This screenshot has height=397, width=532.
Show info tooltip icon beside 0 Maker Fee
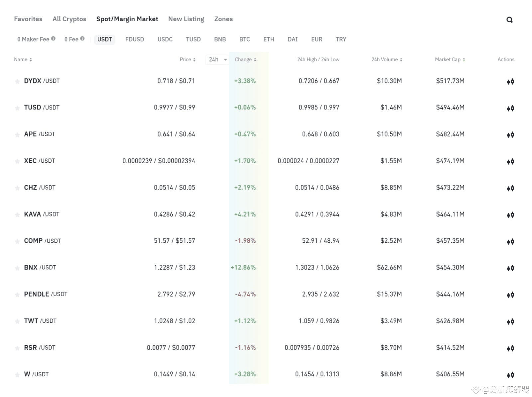pyautogui.click(x=53, y=39)
